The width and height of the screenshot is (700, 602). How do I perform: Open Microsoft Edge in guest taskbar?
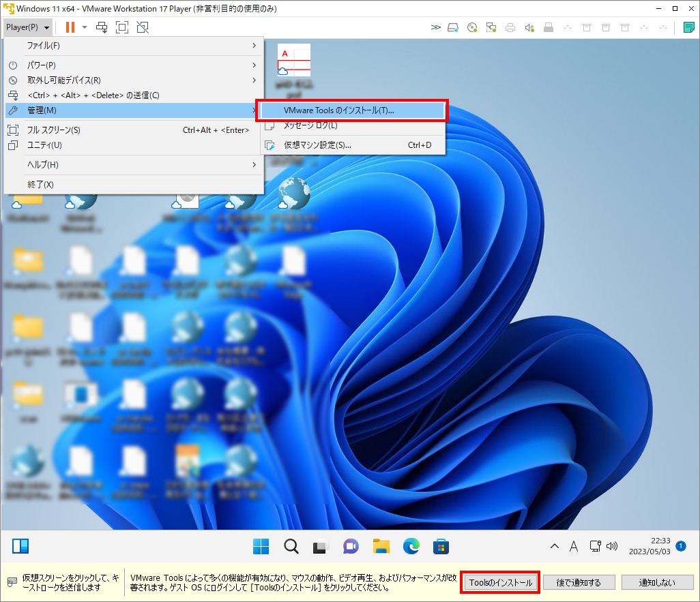point(411,546)
